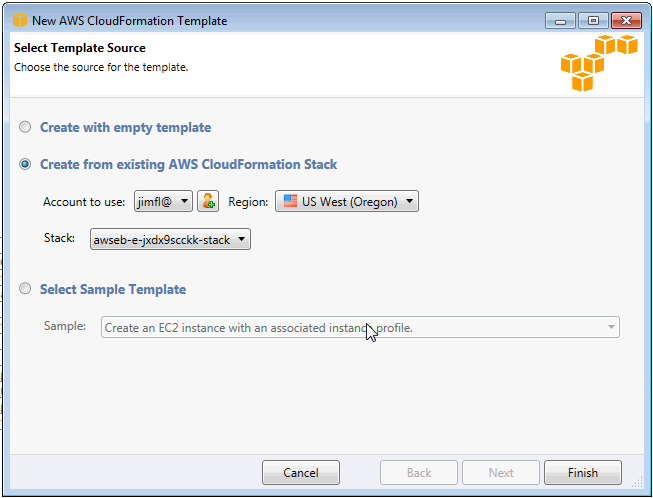
Task: Select Create with empty template option
Action: pyautogui.click(x=26, y=128)
